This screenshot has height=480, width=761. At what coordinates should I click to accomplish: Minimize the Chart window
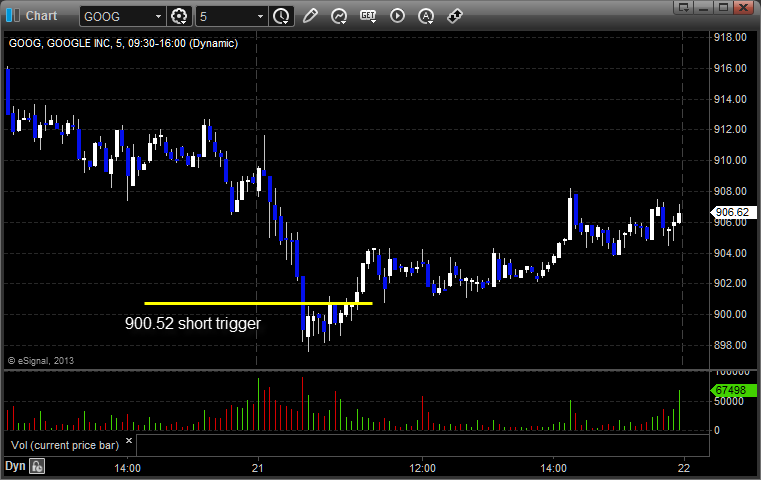click(704, 7)
